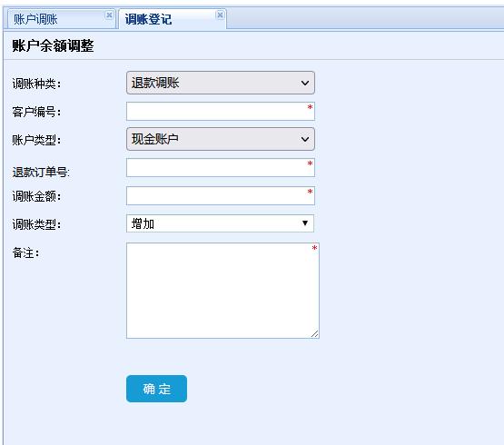The height and width of the screenshot is (445, 504).
Task: Click the 确定 button
Action: (156, 389)
